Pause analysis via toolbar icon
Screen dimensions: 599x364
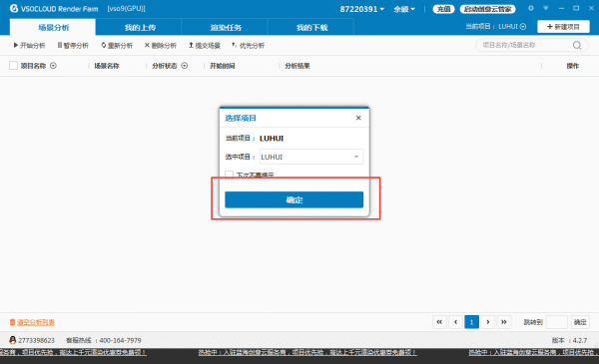[60, 45]
